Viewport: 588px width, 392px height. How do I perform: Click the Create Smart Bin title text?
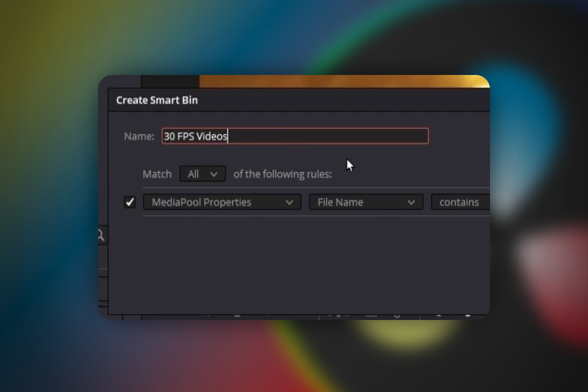[157, 100]
